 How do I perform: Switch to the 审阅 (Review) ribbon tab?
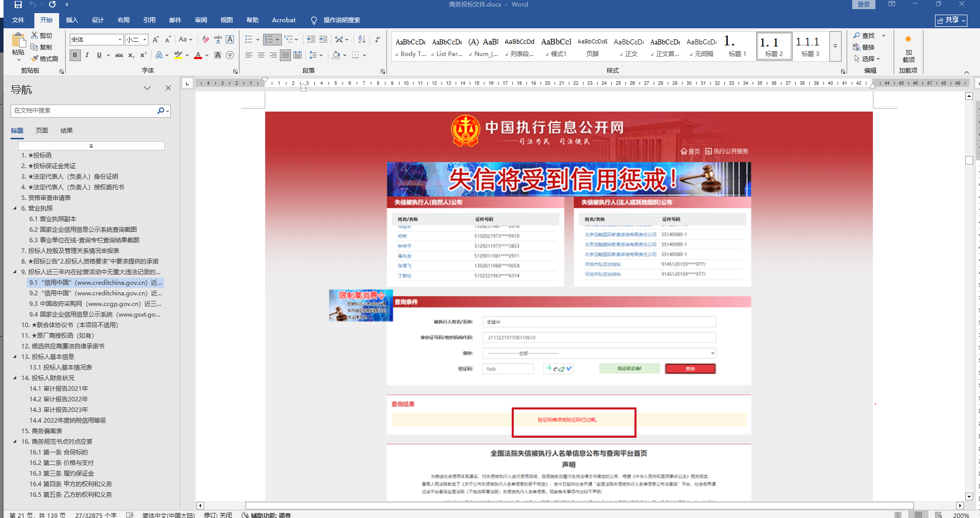coord(201,20)
